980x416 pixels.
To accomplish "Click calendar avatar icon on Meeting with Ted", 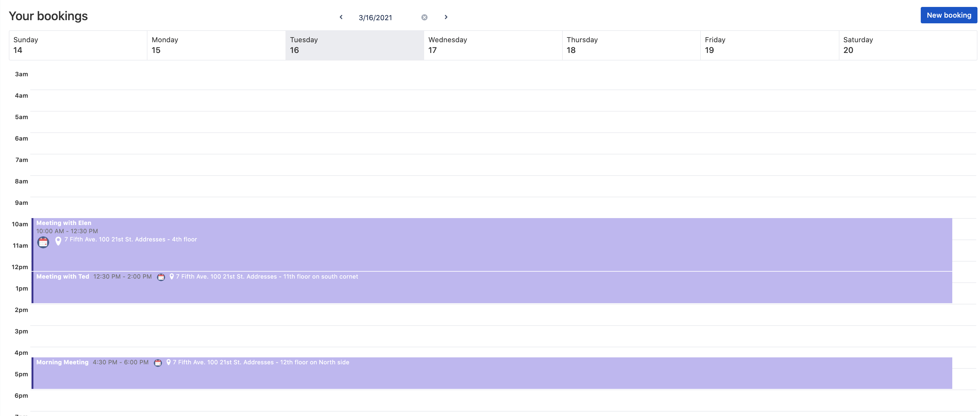I will pos(161,277).
